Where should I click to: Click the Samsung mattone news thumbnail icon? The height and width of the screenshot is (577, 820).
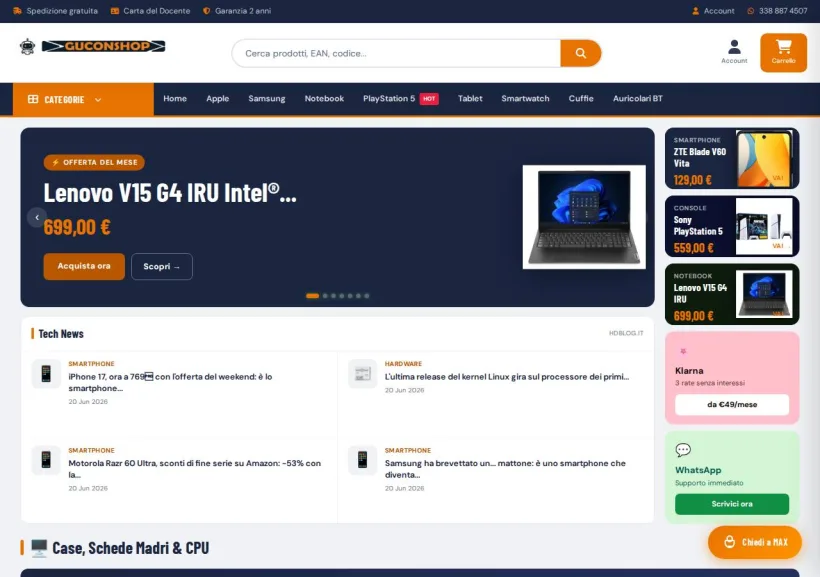coord(362,460)
